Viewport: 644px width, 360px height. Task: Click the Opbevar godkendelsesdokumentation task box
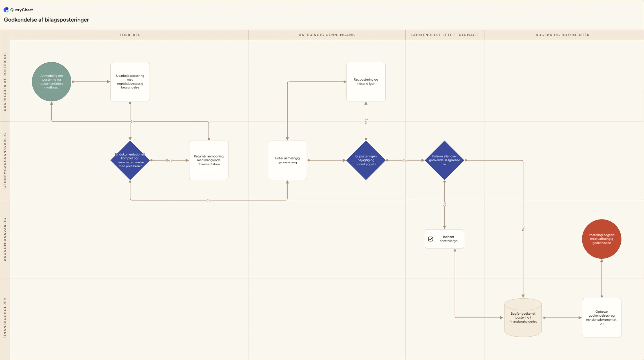pyautogui.click(x=602, y=318)
